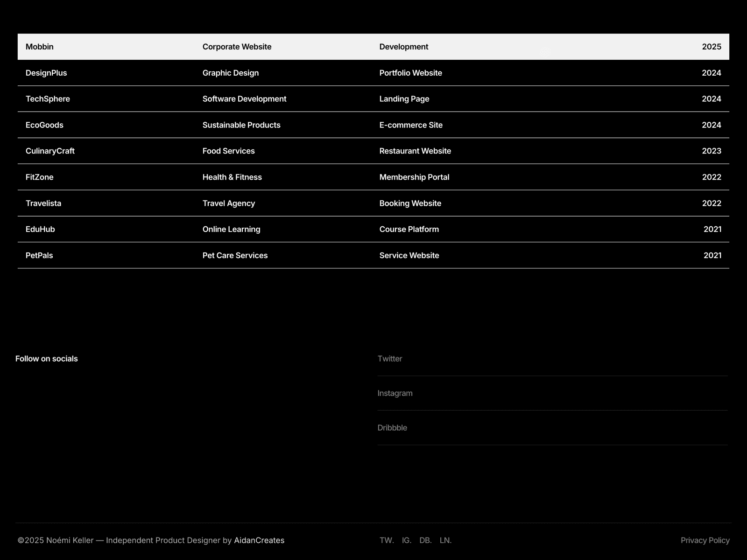
Task: Click the IG. footer link
Action: (x=407, y=540)
